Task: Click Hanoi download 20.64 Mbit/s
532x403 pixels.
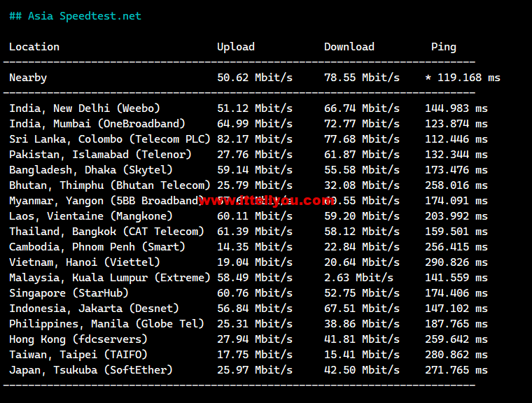Action: pos(362,262)
